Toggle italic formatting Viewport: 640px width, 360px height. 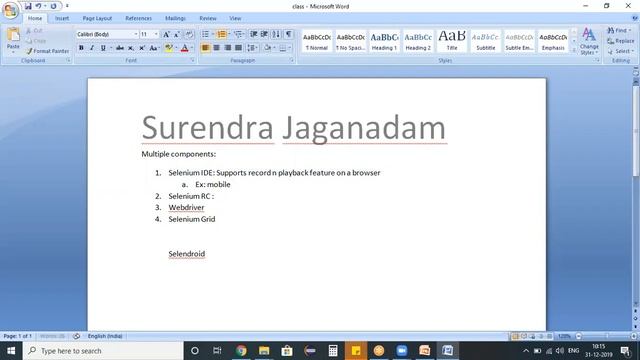(92, 48)
